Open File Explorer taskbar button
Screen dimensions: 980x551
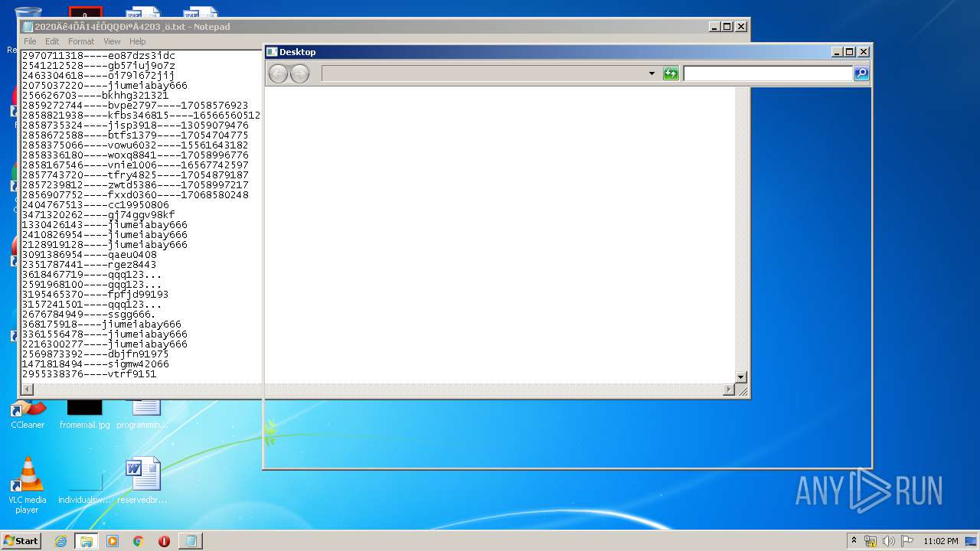point(87,541)
